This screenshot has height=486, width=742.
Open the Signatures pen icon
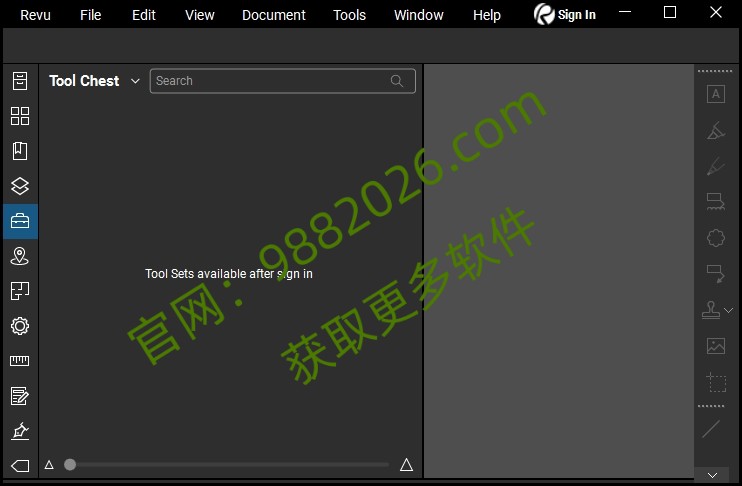click(20, 431)
